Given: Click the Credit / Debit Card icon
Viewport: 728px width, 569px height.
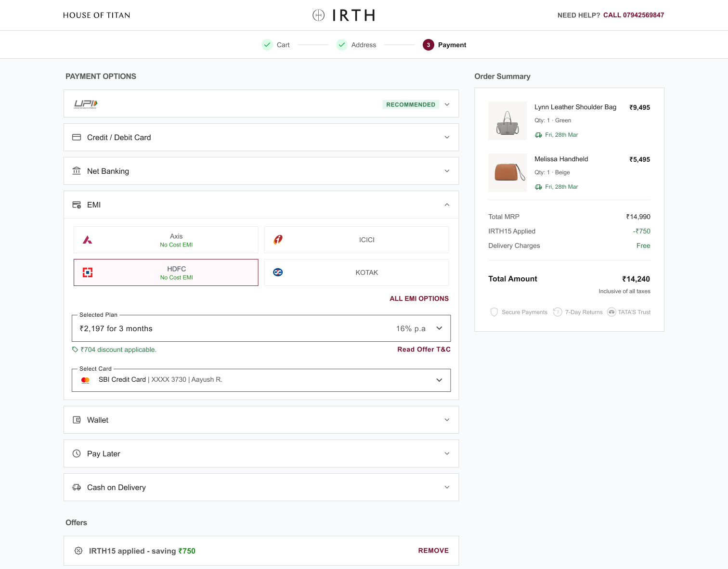Looking at the screenshot, I should click(77, 137).
